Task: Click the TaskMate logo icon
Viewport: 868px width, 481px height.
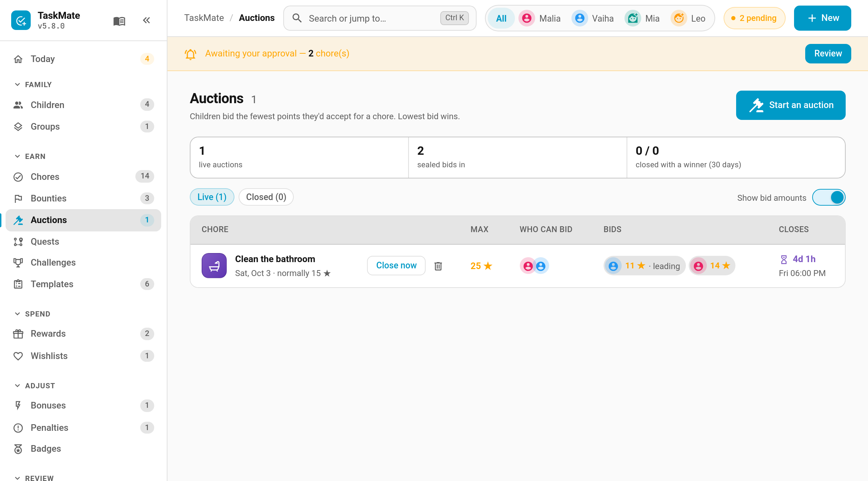Action: point(21,20)
